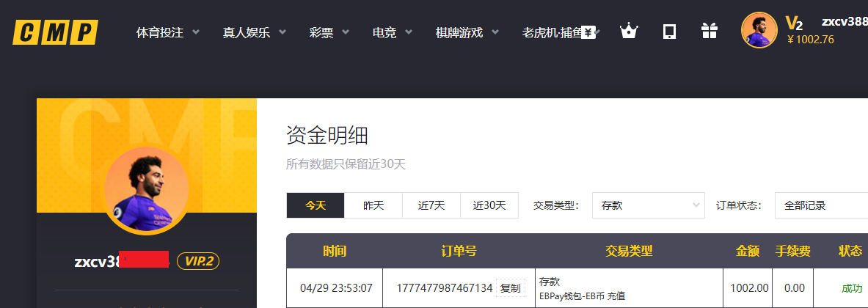Open the 真人娱乐 menu
The height and width of the screenshot is (308, 868).
(x=247, y=32)
